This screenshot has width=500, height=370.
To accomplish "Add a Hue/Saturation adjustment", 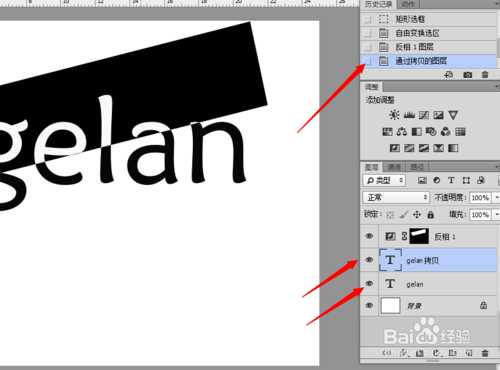I will (x=387, y=132).
